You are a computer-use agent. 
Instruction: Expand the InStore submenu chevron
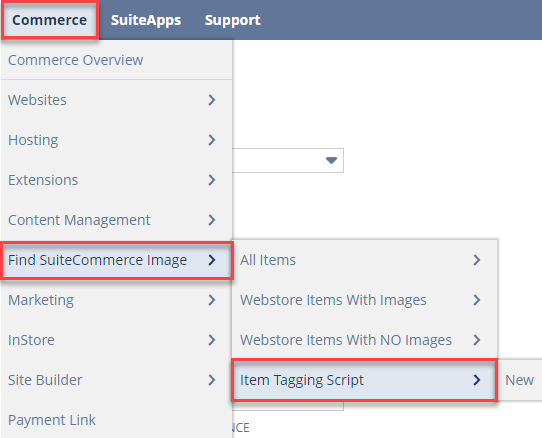(212, 340)
